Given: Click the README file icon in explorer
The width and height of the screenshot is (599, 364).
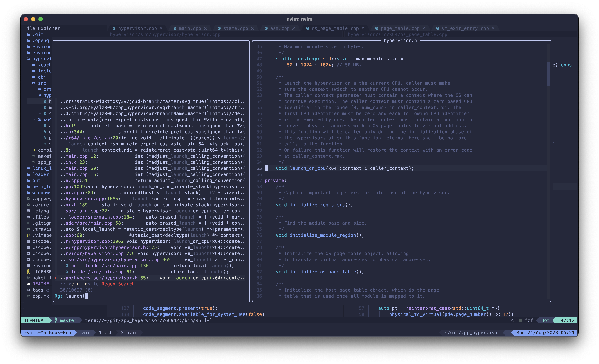Looking at the screenshot, I should tap(28, 284).
